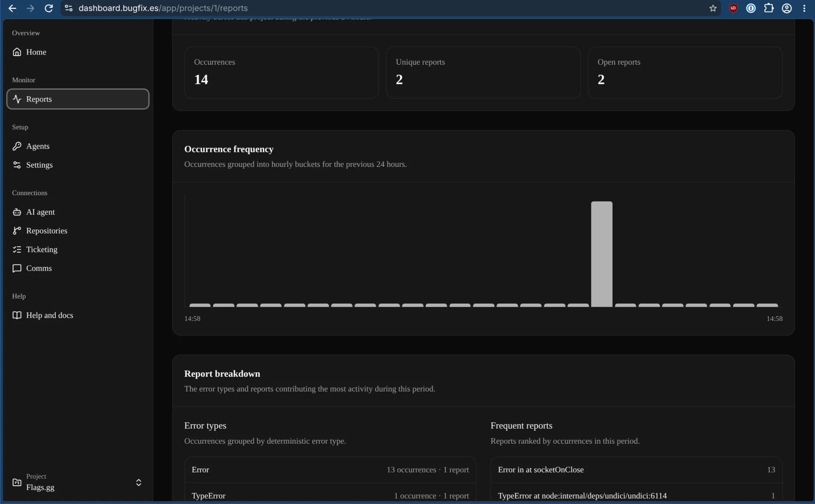Viewport: 815px width, 504px height.
Task: Open the browser extensions puzzle icon
Action: pos(769,8)
